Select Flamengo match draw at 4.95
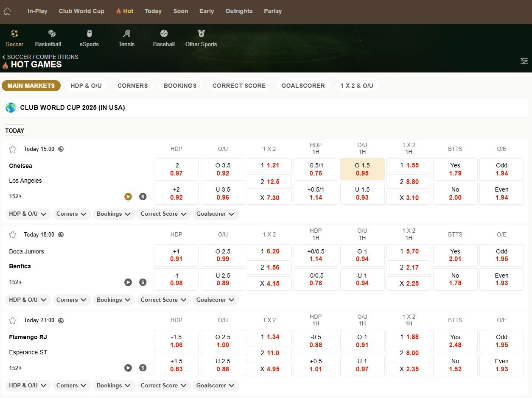This screenshot has width=532, height=398. pyautogui.click(x=269, y=369)
